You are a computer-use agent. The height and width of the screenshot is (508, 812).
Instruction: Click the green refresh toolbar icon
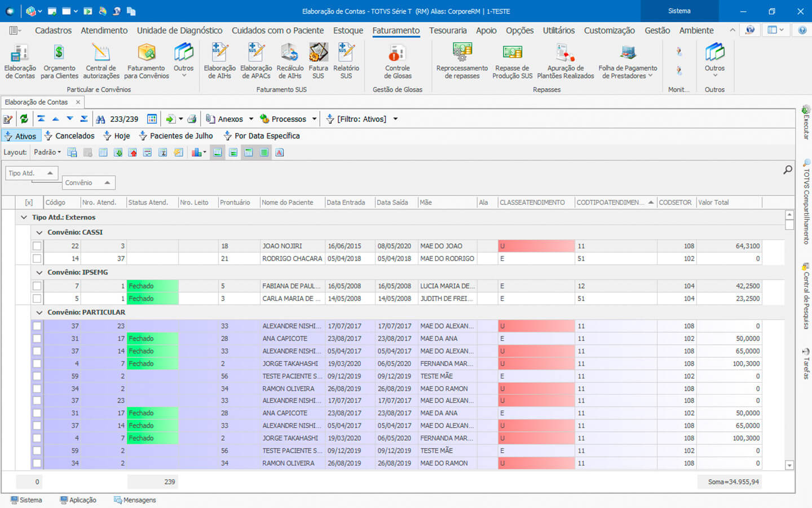click(24, 119)
